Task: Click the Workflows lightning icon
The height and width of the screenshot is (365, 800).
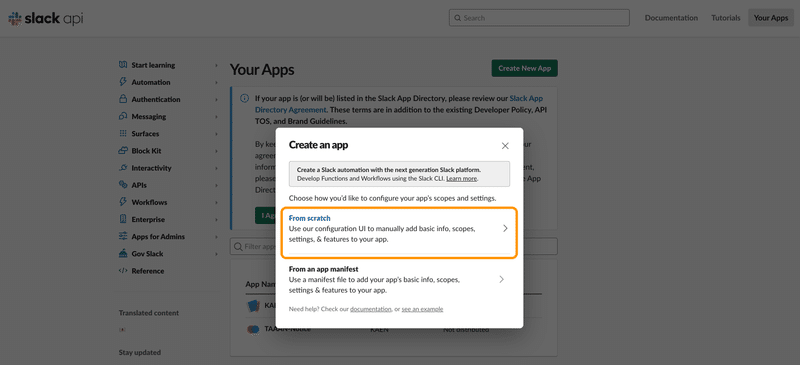Action: coord(122,202)
